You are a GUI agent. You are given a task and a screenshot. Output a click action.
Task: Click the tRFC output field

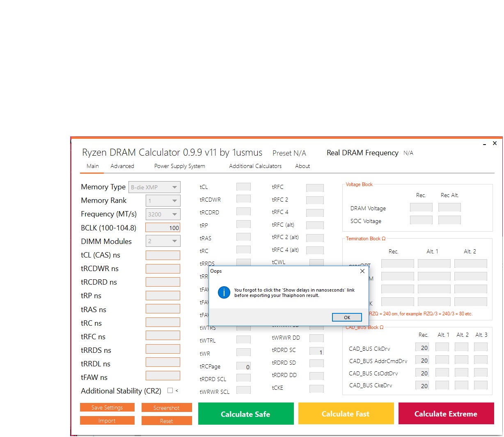coord(315,188)
